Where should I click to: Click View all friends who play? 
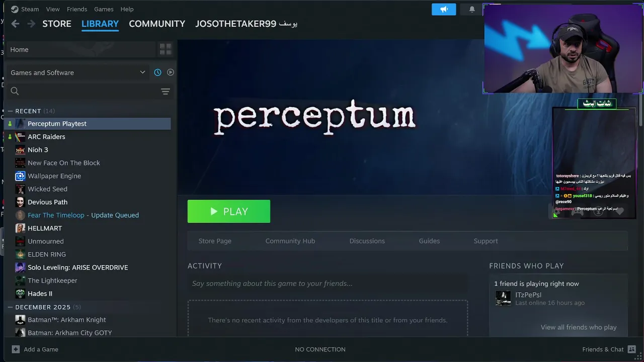[x=579, y=327]
